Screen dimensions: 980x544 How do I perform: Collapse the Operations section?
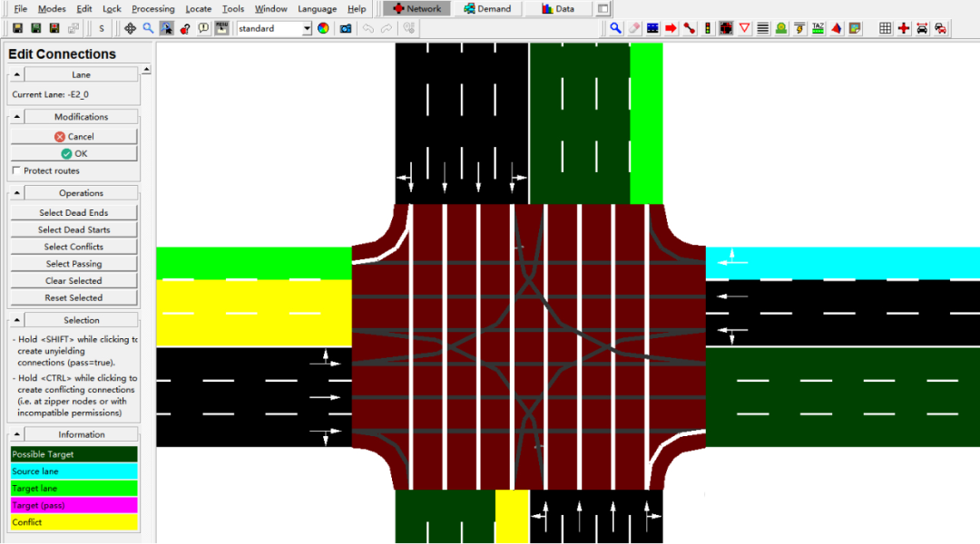pos(15,193)
